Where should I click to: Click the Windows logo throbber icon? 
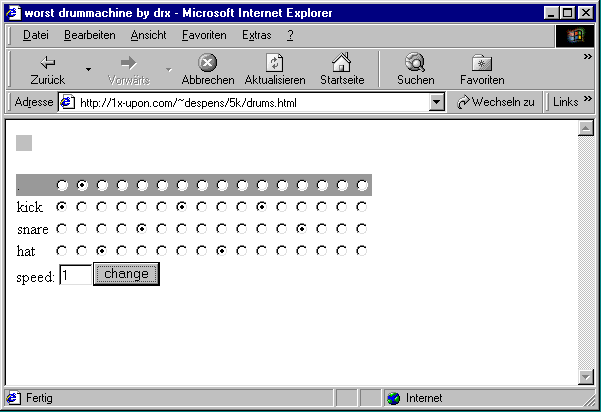575,36
